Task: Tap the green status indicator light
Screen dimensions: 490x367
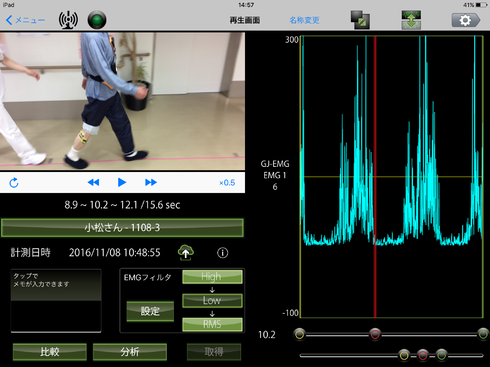Action: click(97, 20)
